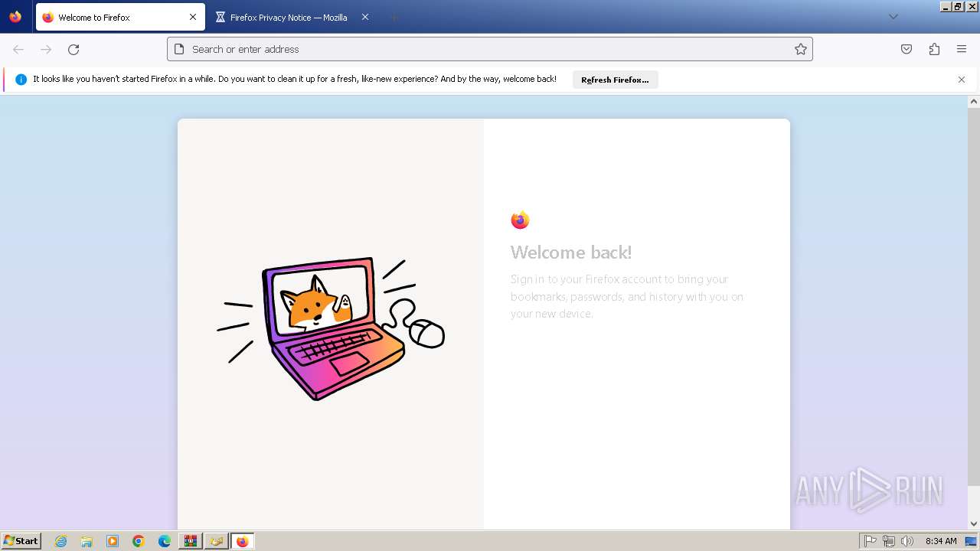Open Save to Pocket
Screen dimensions: 980x551
906,49
